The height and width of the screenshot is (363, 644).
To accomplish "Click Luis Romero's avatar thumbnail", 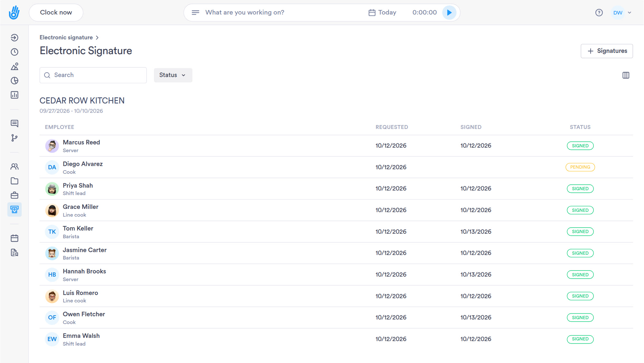I will (52, 296).
